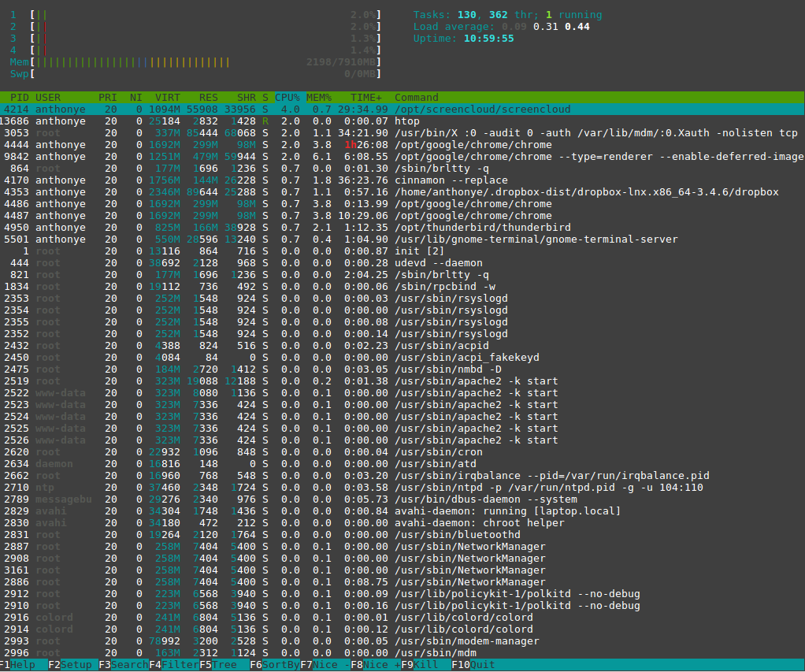The height and width of the screenshot is (672, 805).
Task: Activate F3 Search in the function bar
Action: tap(124, 664)
